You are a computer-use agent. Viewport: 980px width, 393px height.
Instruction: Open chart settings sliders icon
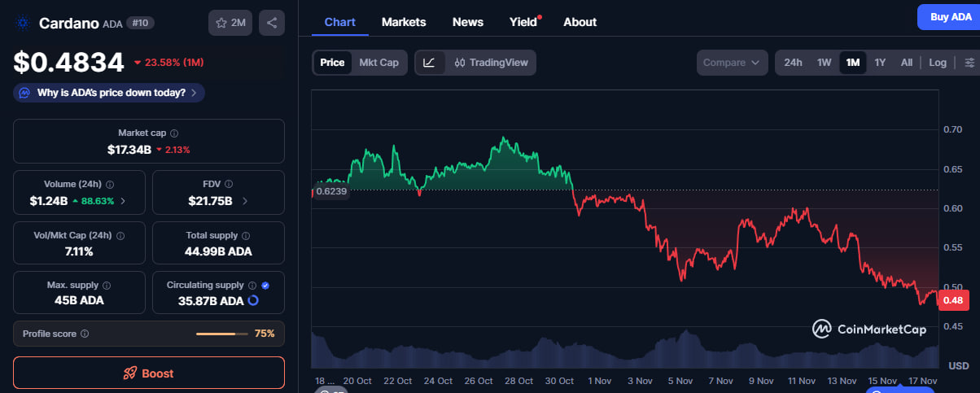point(969,63)
